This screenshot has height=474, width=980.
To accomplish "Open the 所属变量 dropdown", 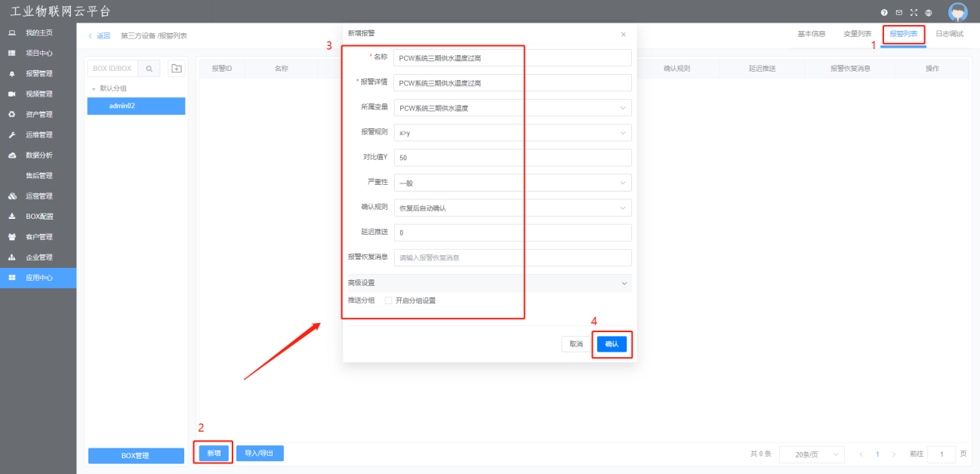I will (512, 108).
